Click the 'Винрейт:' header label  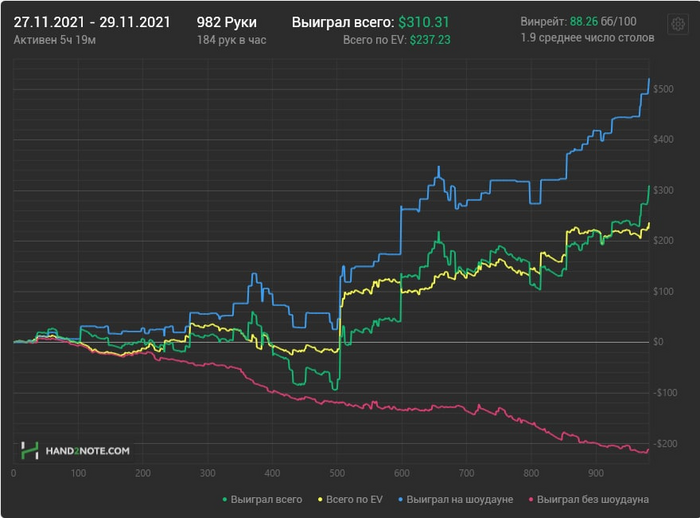tap(544, 21)
